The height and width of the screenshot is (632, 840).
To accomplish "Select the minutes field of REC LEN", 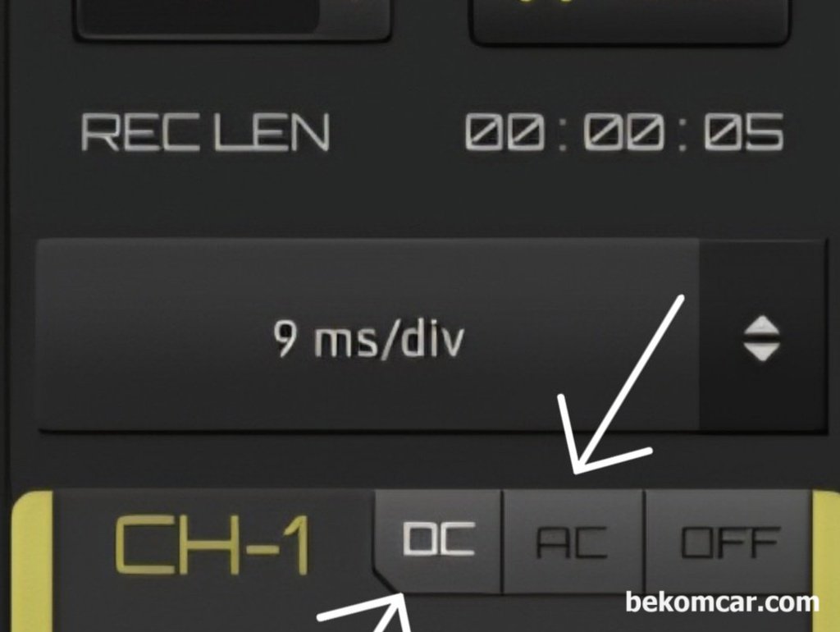I will pos(623,132).
